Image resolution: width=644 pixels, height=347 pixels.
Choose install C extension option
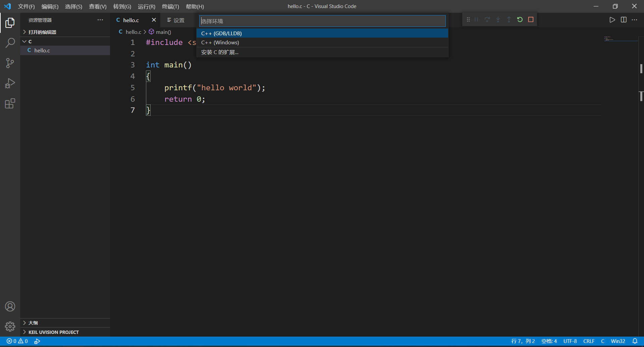(x=322, y=52)
